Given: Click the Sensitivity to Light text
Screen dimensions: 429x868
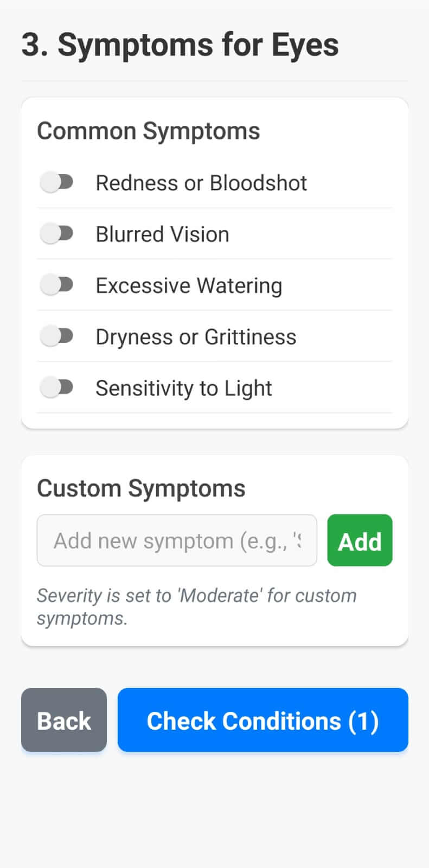Looking at the screenshot, I should click(x=183, y=387).
